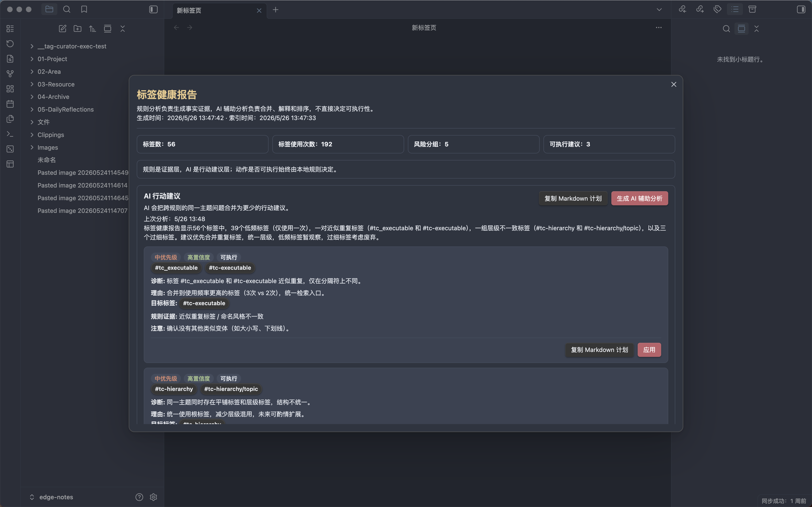The height and width of the screenshot is (507, 812).
Task: Open the command palette terminal icon
Action: click(x=10, y=134)
